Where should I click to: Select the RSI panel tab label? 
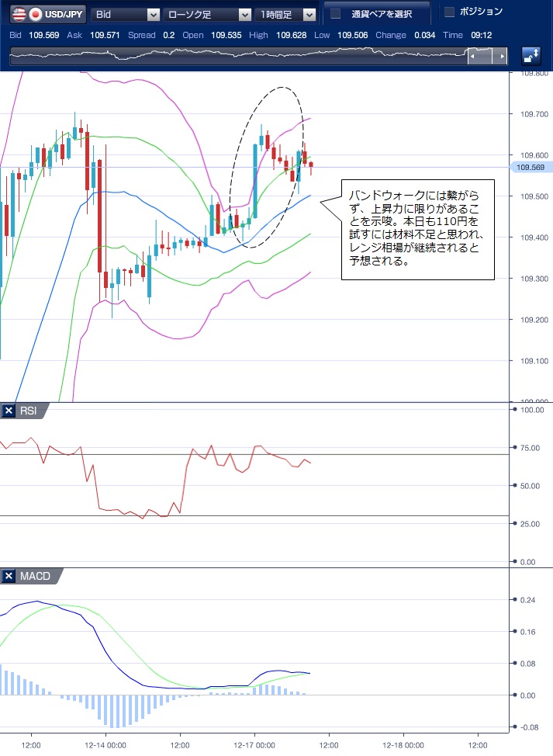coord(28,411)
